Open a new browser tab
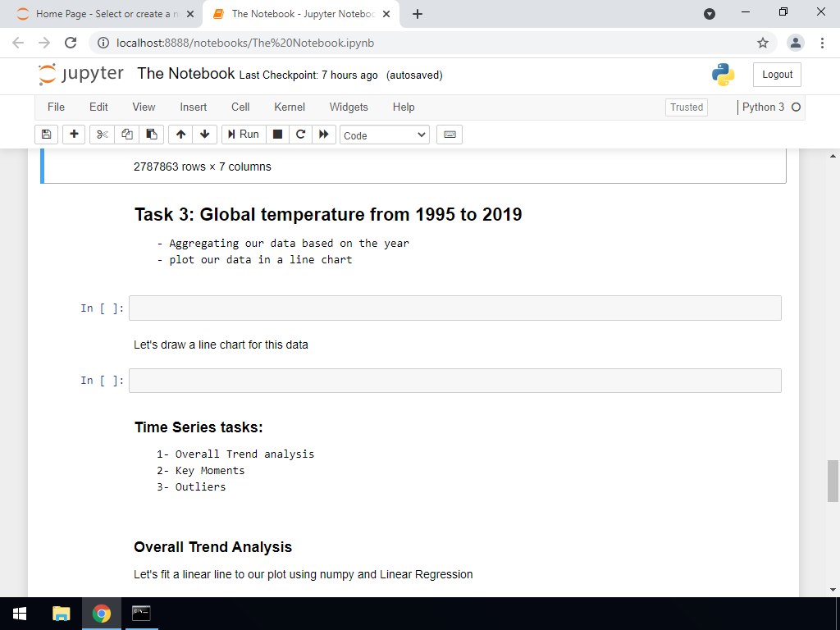 pyautogui.click(x=418, y=14)
